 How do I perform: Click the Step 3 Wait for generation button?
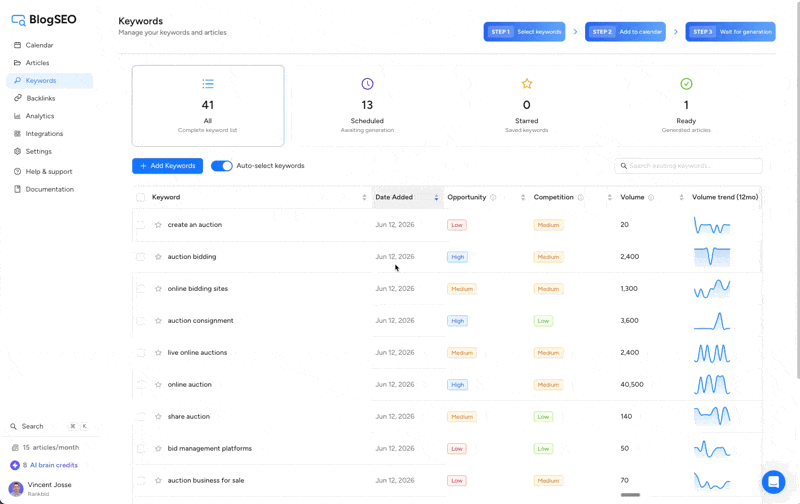[731, 32]
